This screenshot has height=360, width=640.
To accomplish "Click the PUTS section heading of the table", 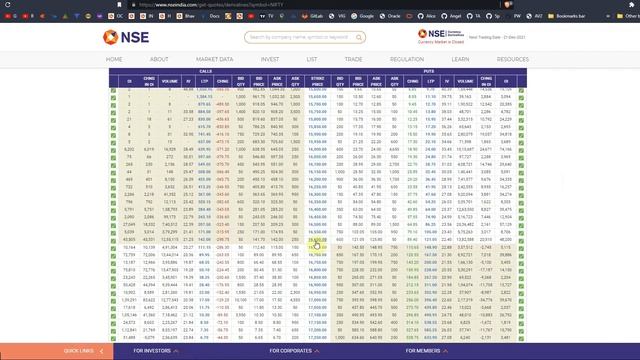I will point(429,71).
